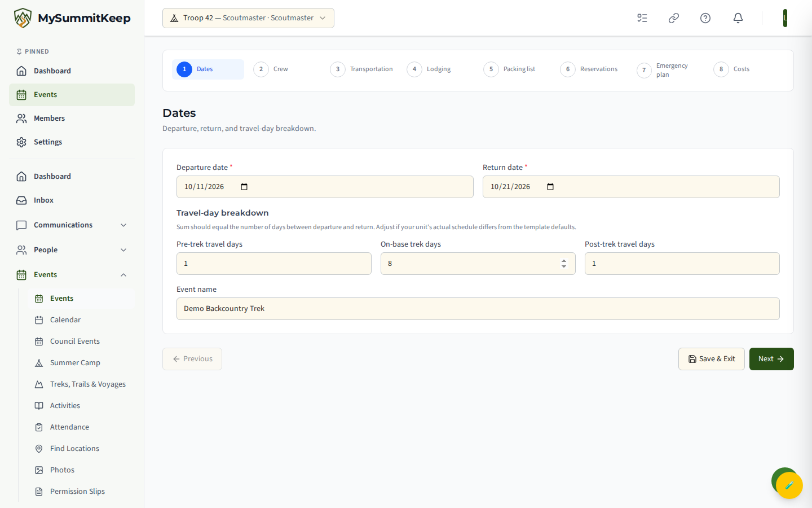Open Attendance submenu item
The width and height of the screenshot is (812, 508).
coord(81,427)
